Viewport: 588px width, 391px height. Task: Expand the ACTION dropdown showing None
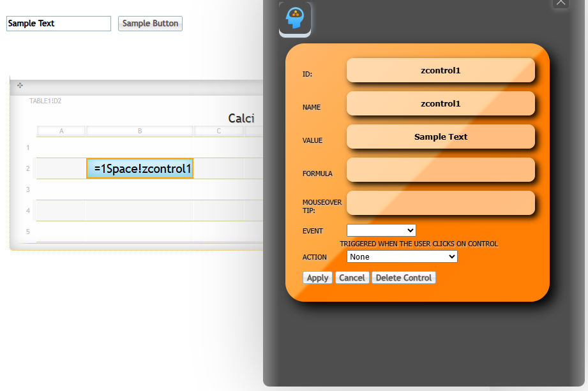click(x=402, y=256)
